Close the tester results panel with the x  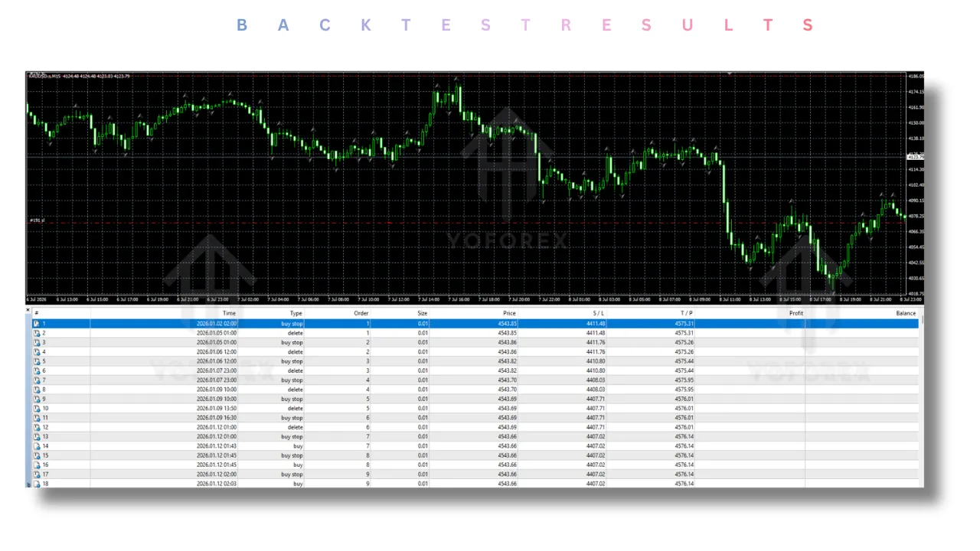coord(29,310)
